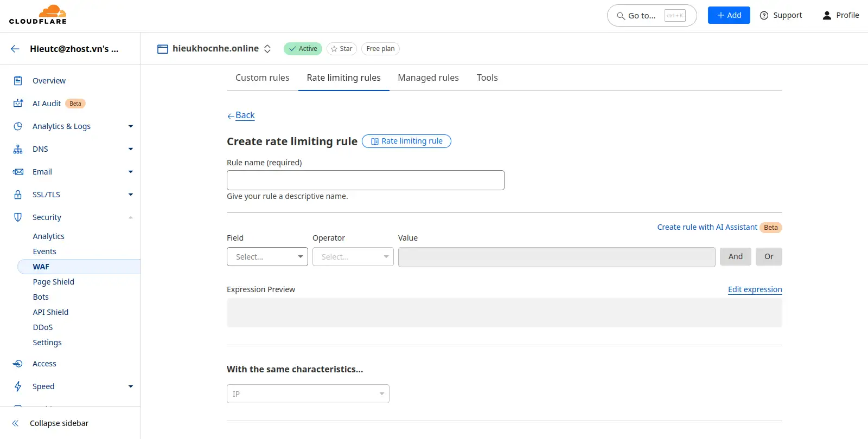Click the Edit expression link
Screen dimensions: 868x439
point(755,289)
